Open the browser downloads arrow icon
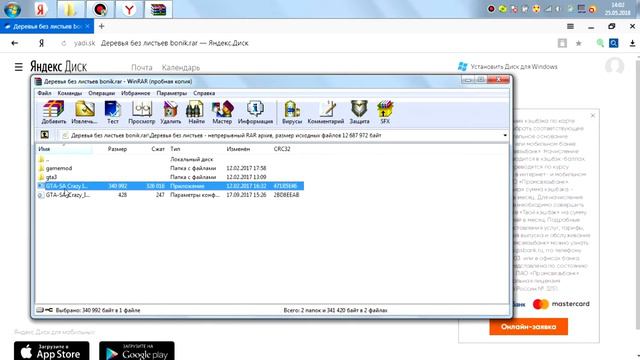This screenshot has width=640, height=360. 632,43
